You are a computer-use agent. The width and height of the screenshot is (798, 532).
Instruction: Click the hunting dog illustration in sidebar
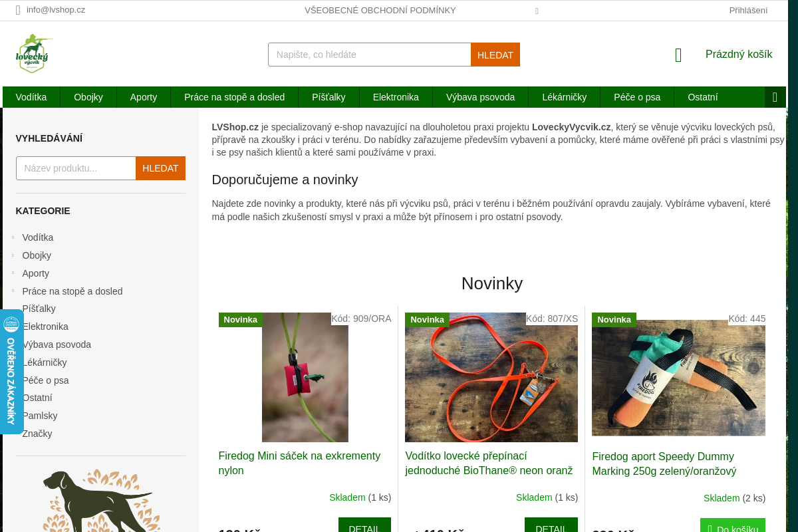click(100, 500)
